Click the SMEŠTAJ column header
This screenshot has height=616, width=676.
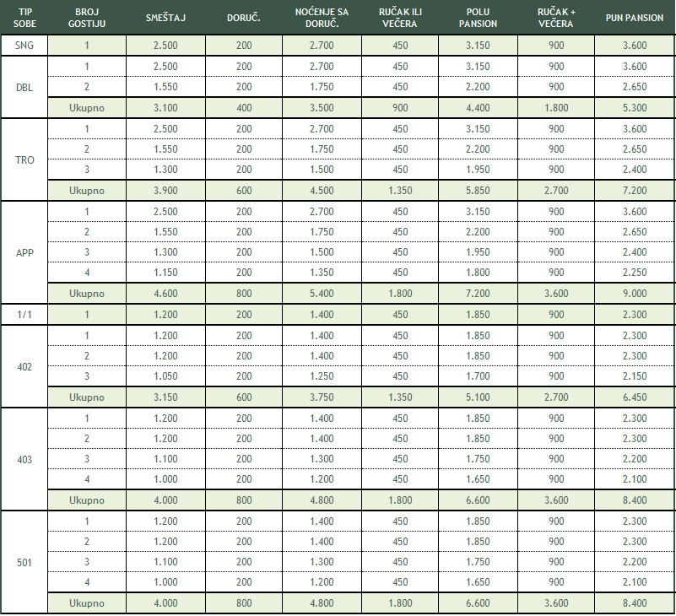(x=165, y=18)
